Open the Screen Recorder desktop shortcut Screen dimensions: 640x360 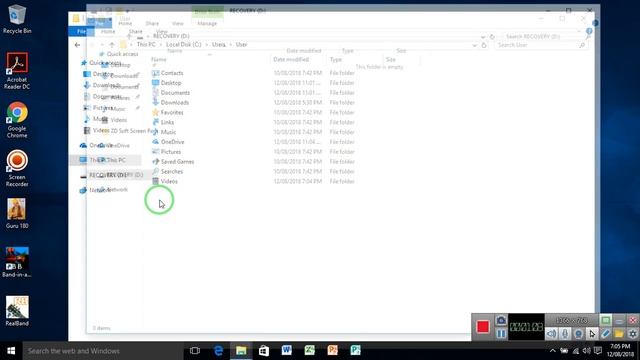[17, 169]
